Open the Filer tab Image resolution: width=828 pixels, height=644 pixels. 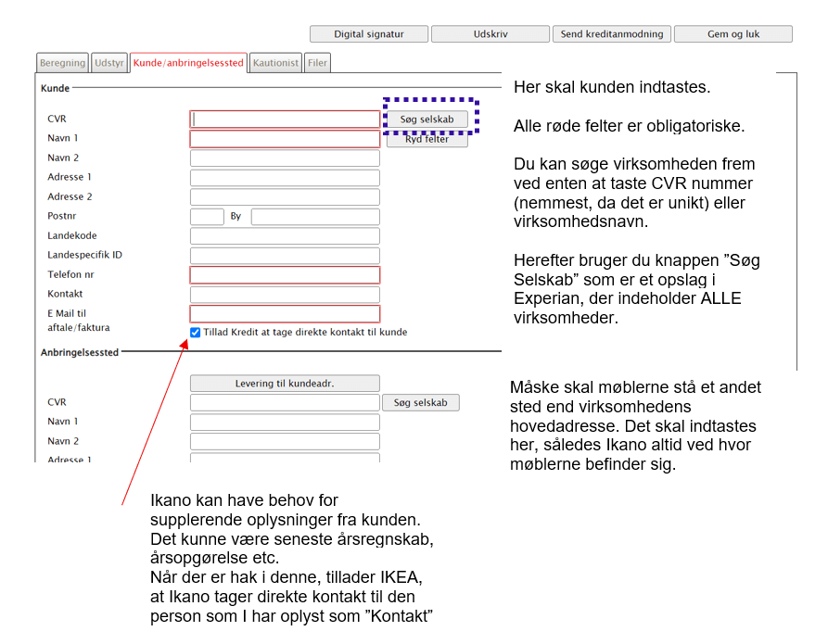316,62
